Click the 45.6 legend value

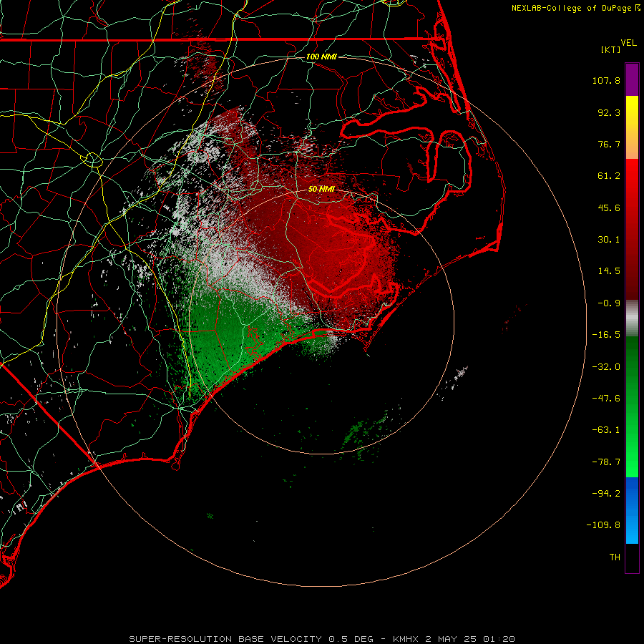tap(609, 208)
